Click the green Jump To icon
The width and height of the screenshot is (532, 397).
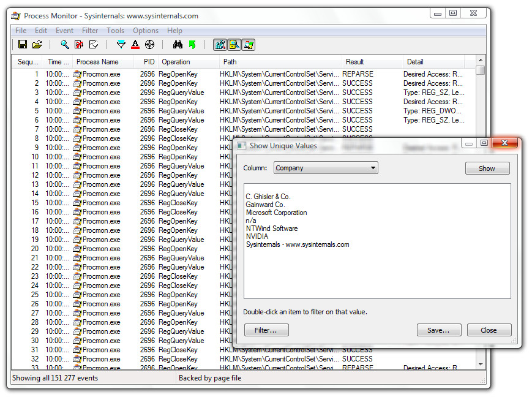(x=192, y=45)
